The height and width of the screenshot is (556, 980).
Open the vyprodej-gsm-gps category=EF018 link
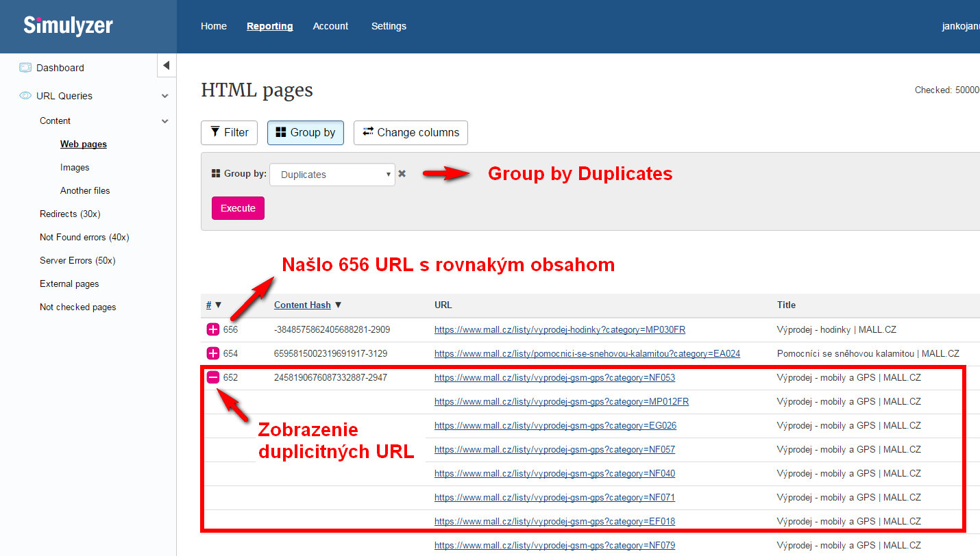555,521
